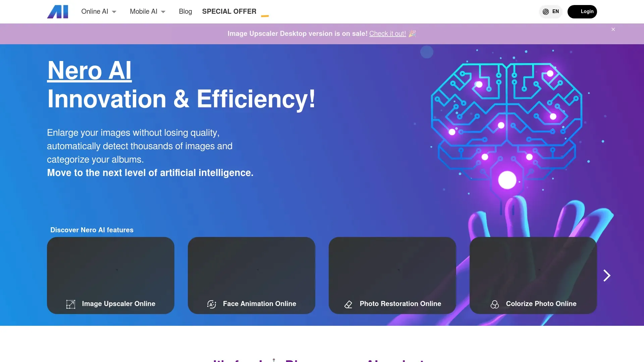Click the Login button

tap(582, 12)
